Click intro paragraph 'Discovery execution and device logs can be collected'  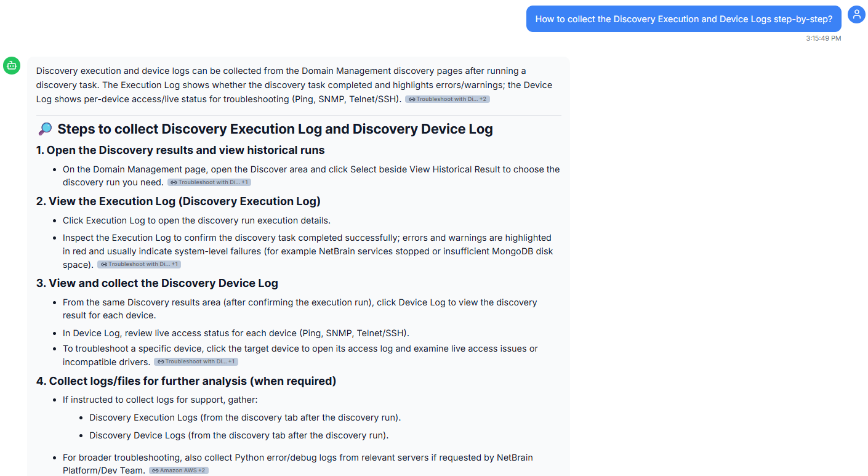294,85
